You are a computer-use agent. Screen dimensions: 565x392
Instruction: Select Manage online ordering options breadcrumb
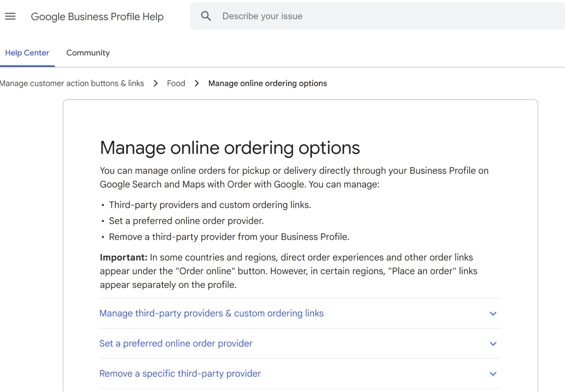(x=267, y=83)
